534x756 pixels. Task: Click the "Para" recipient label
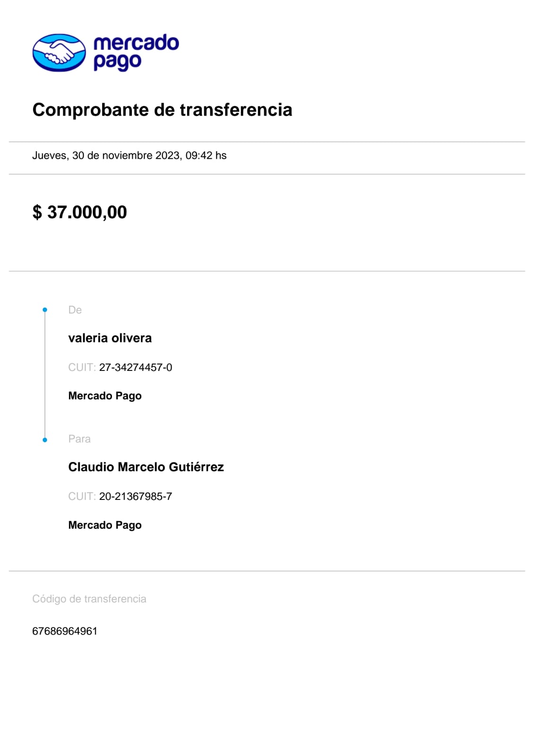79,439
